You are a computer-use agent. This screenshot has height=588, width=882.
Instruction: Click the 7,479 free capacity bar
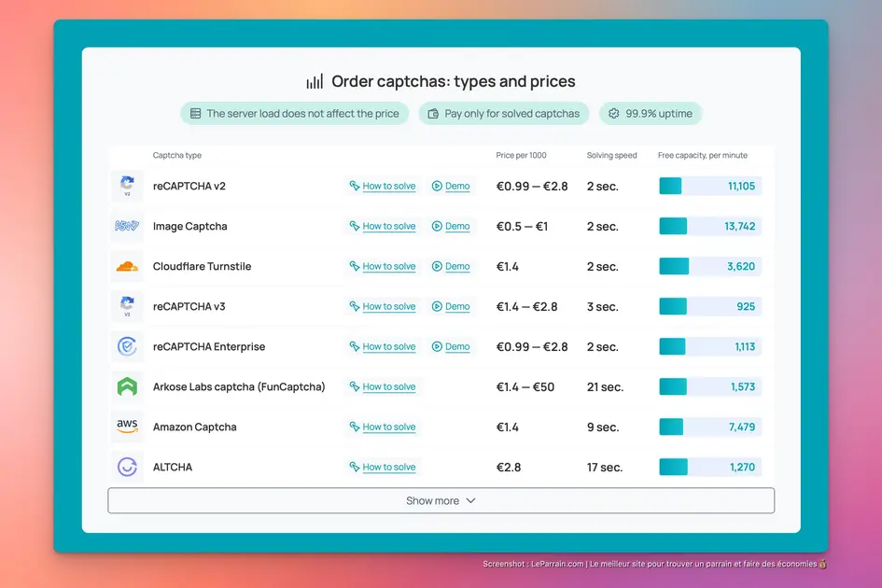pyautogui.click(x=710, y=427)
